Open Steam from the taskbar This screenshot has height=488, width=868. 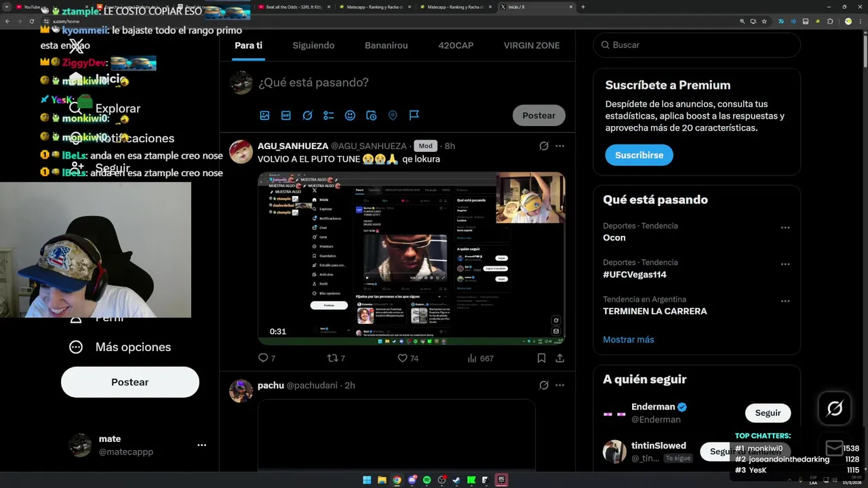click(x=456, y=480)
